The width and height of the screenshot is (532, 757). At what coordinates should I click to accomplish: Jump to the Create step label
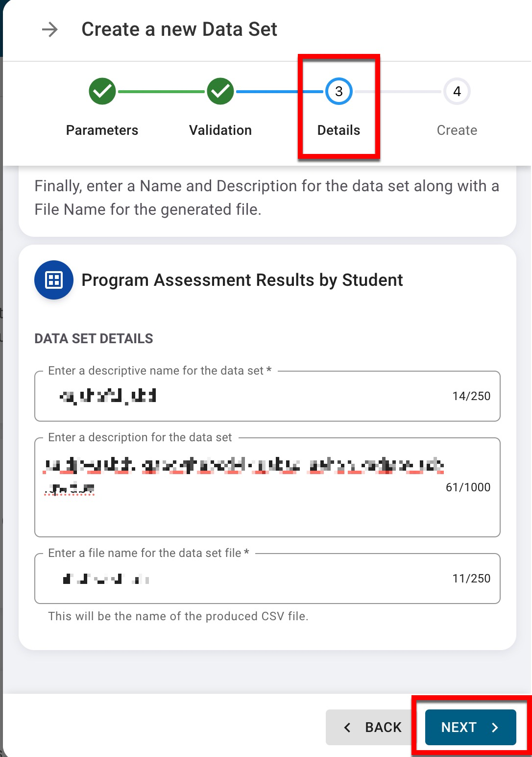point(457,130)
